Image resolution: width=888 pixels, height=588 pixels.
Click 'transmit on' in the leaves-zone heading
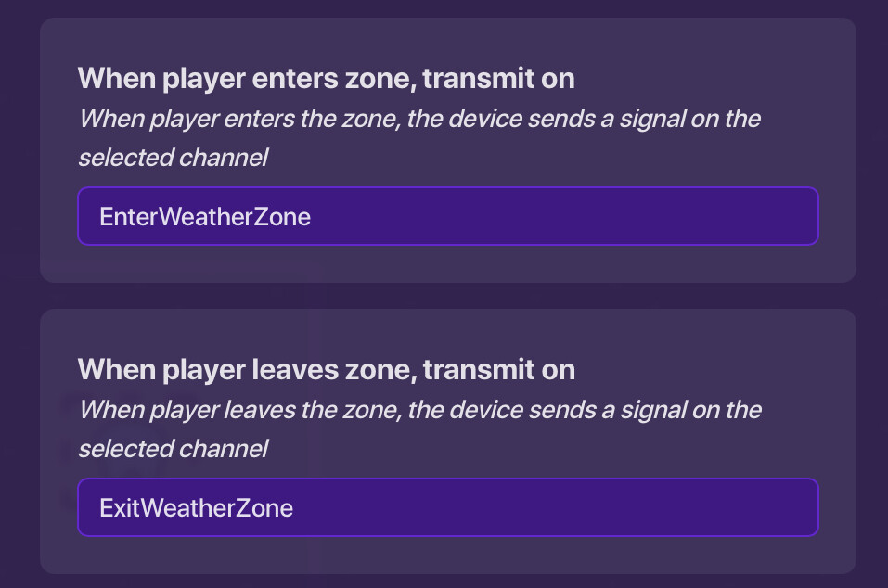(x=498, y=370)
